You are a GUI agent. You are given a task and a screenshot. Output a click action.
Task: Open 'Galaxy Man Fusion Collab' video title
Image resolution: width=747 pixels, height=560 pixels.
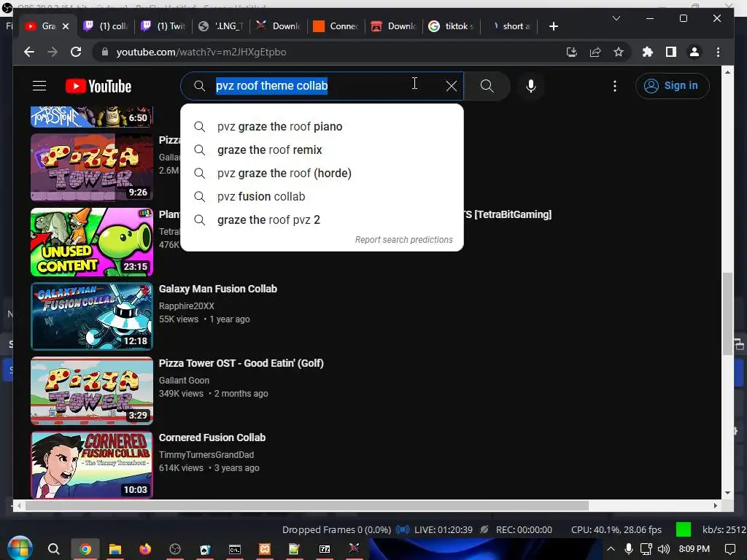tap(217, 289)
